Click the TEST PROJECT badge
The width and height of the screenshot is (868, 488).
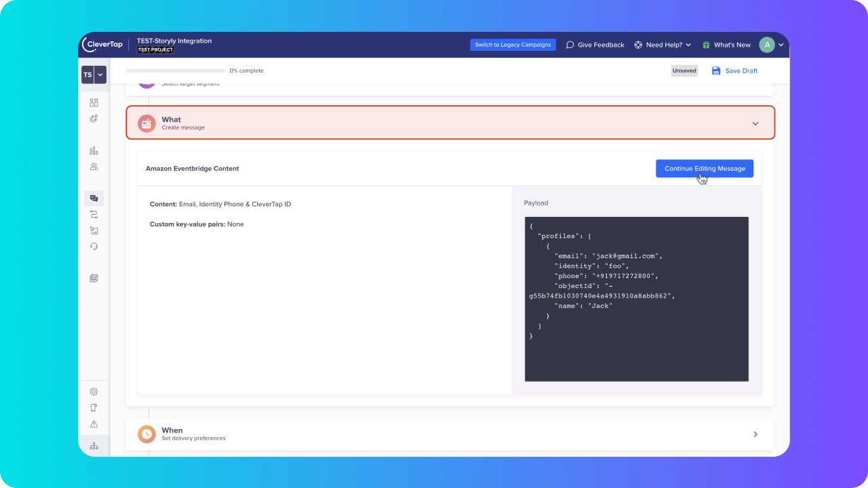click(x=155, y=50)
